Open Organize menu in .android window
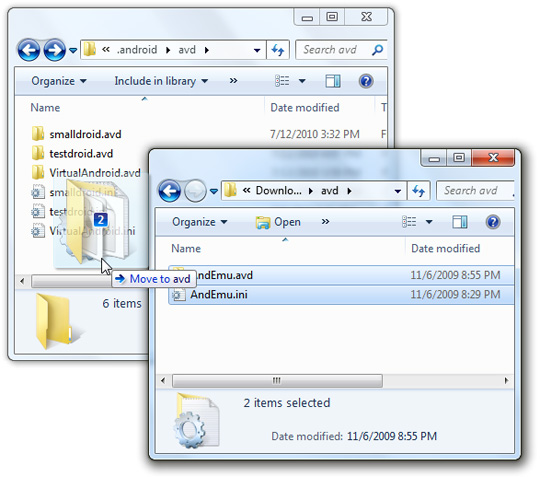This screenshot has width=540, height=477. coord(59,81)
